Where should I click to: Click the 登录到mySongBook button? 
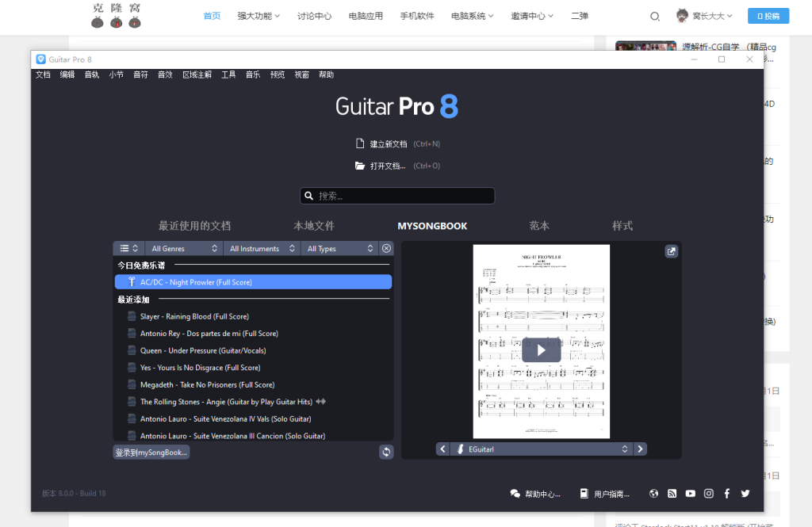pyautogui.click(x=151, y=452)
